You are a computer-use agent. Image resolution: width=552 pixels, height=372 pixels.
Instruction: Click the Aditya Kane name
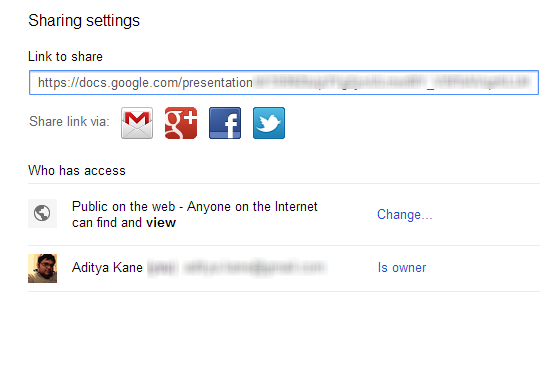[x=107, y=268]
